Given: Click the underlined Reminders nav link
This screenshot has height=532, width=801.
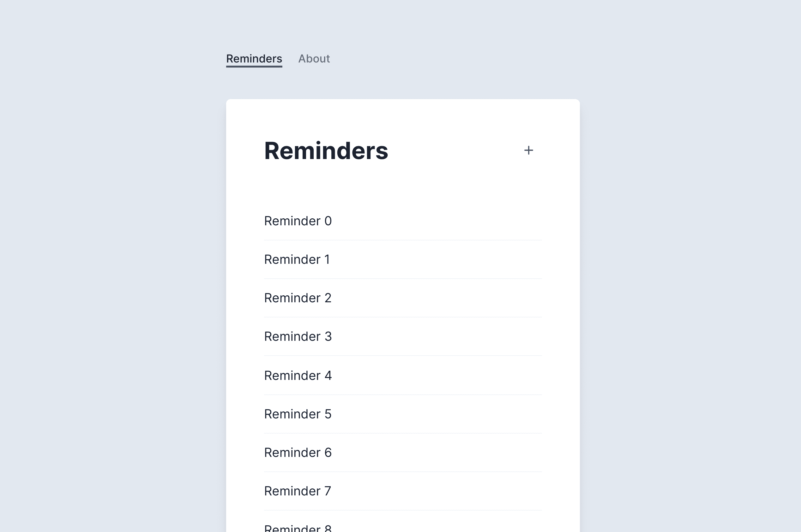Looking at the screenshot, I should point(254,59).
